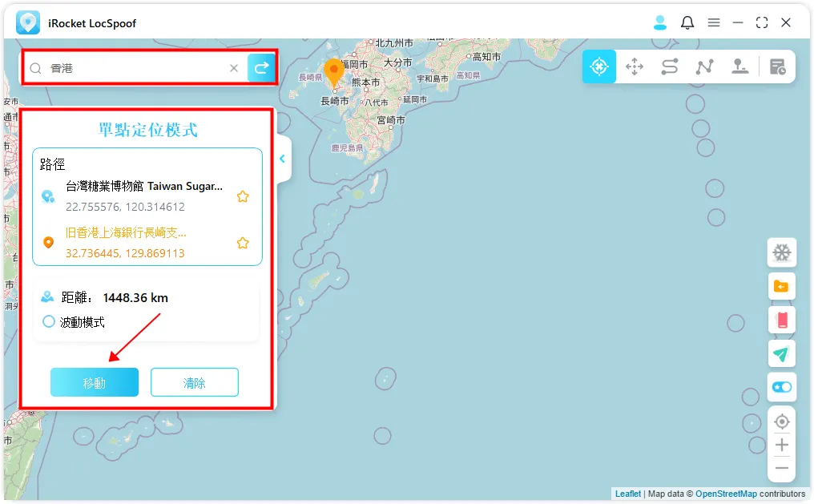Open the orange folder import icon
This screenshot has height=504, width=814.
click(x=781, y=287)
